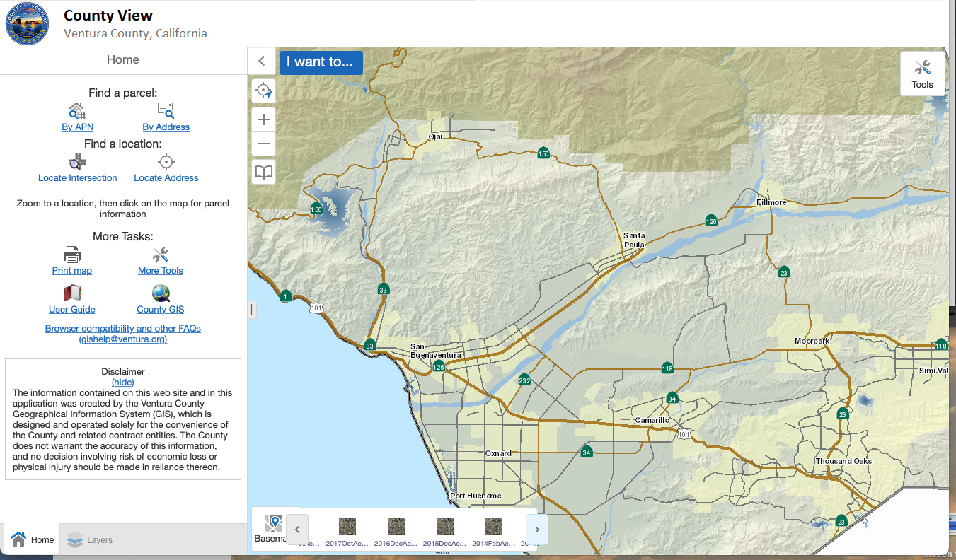Open Browser compatibility and other FAQs link

click(x=123, y=329)
